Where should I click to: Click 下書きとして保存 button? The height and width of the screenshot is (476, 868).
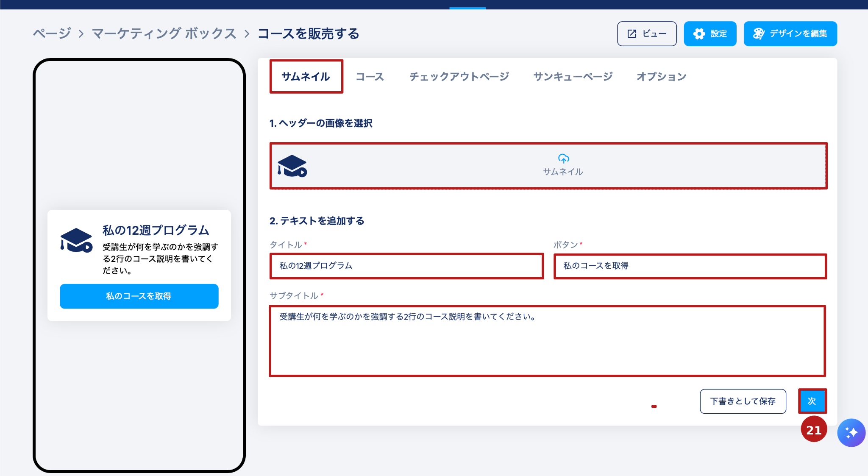(743, 401)
